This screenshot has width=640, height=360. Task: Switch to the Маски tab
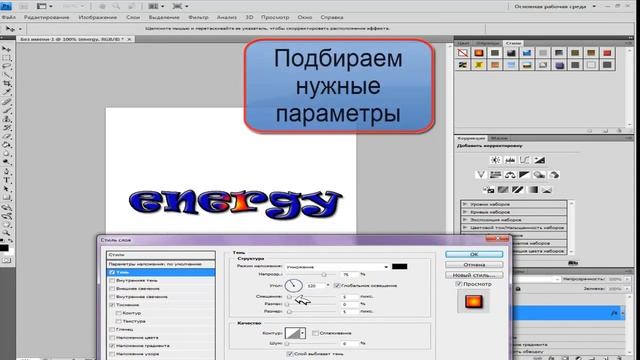click(x=499, y=138)
